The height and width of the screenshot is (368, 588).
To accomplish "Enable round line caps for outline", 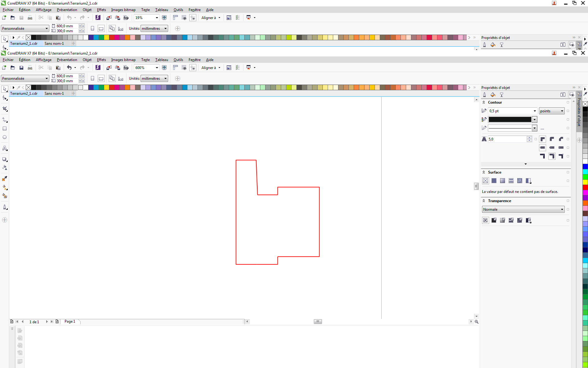I will click(552, 148).
